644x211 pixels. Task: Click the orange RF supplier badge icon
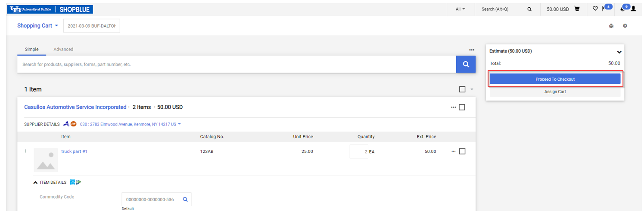[74, 124]
